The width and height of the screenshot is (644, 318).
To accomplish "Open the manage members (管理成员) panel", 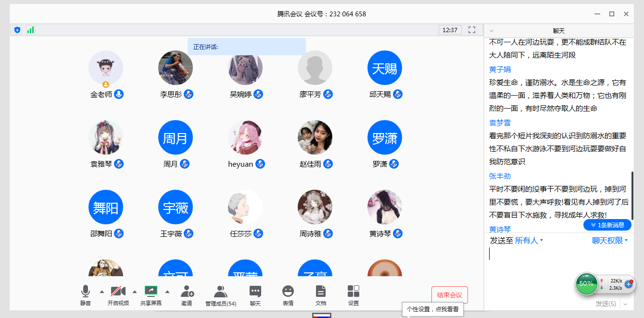I will [221, 292].
